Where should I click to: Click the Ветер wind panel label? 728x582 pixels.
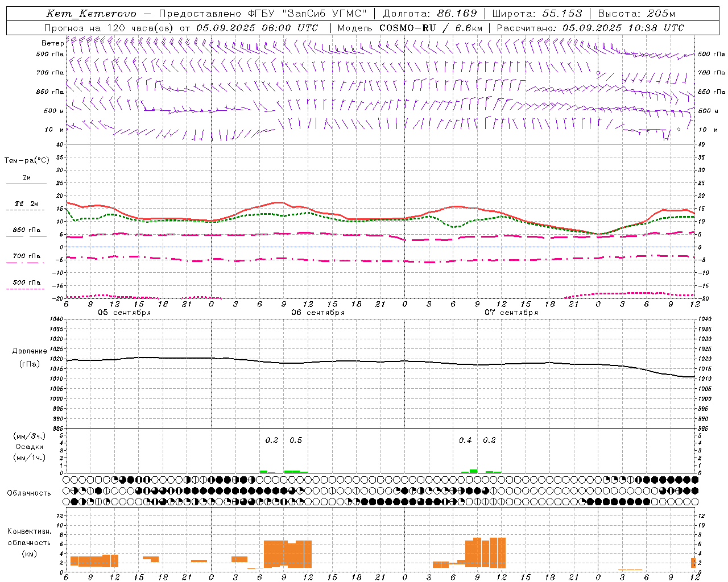click(x=52, y=43)
